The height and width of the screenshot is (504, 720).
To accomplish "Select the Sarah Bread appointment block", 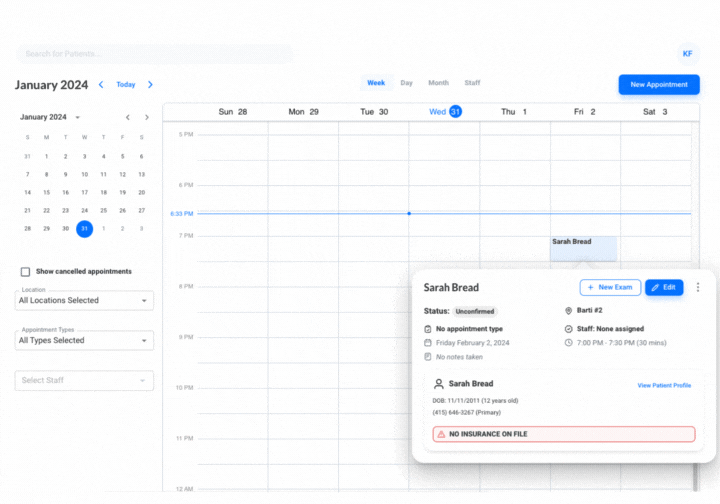I will [x=583, y=249].
